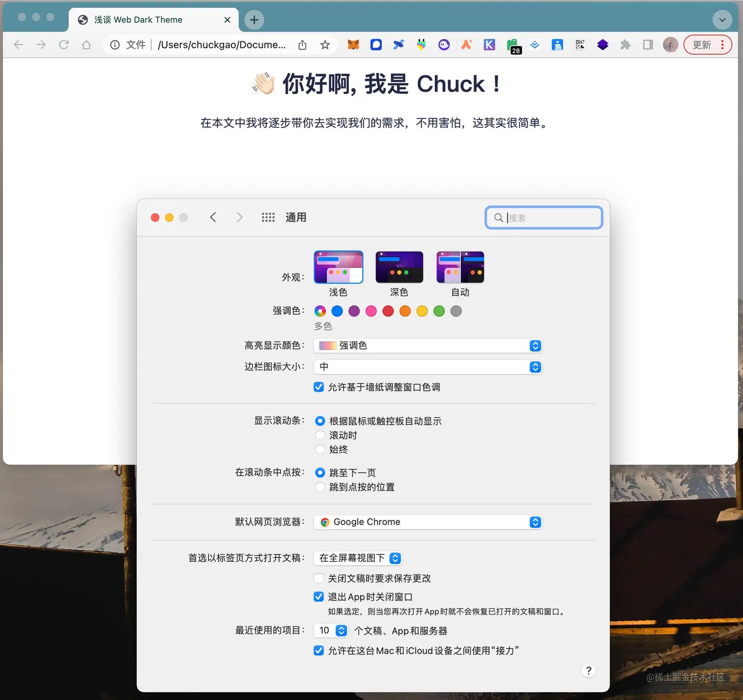This screenshot has height=700, width=743.
Task: Select 滚动时 scrollbar display option
Action: tap(320, 435)
